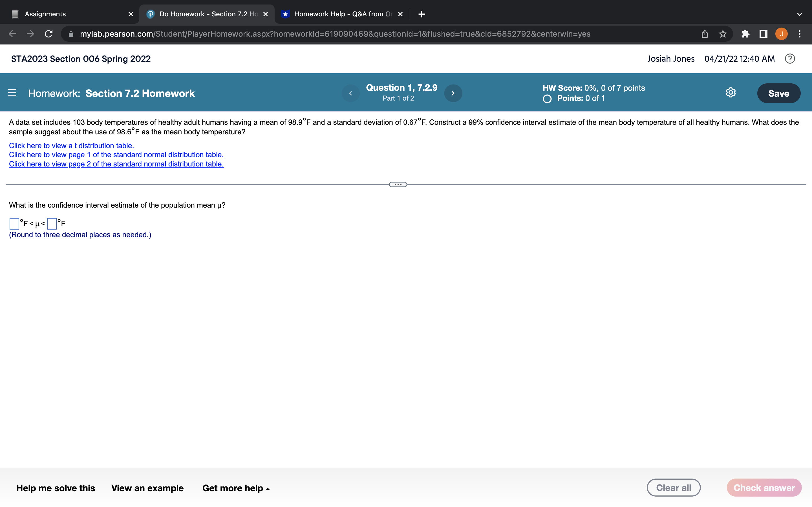This screenshot has height=507, width=812.
Task: Open the tab search chevron
Action: 800,14
